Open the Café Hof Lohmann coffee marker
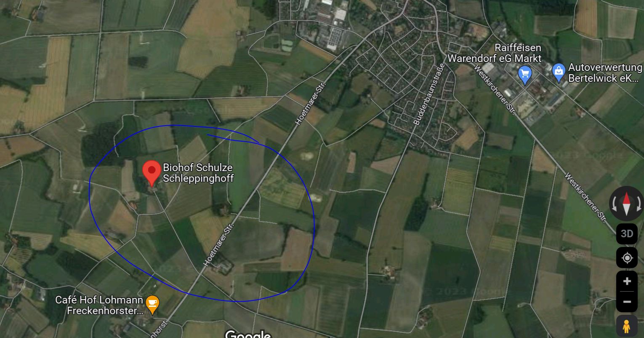644x338 pixels. (x=152, y=305)
